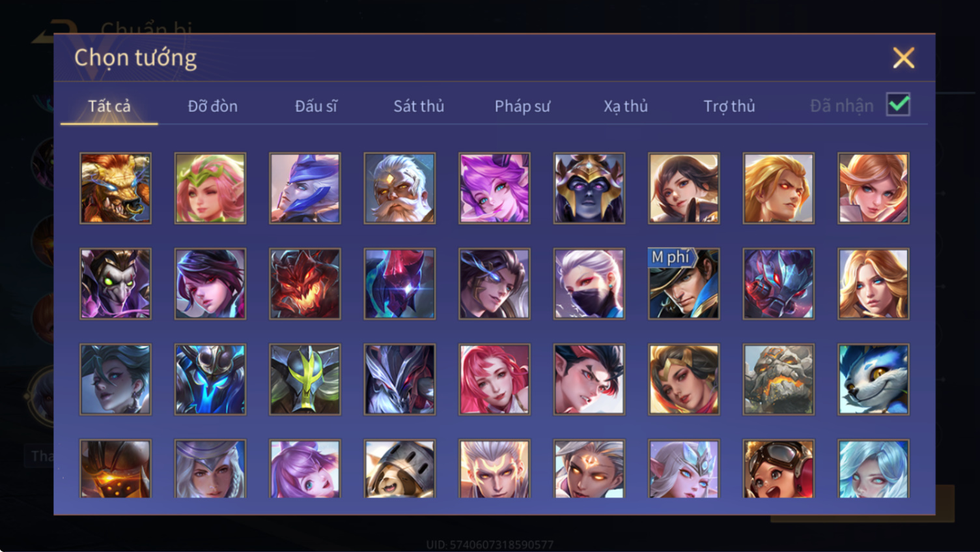The height and width of the screenshot is (552, 980).
Task: Close the Chọn tướng dialog
Action: tap(904, 58)
